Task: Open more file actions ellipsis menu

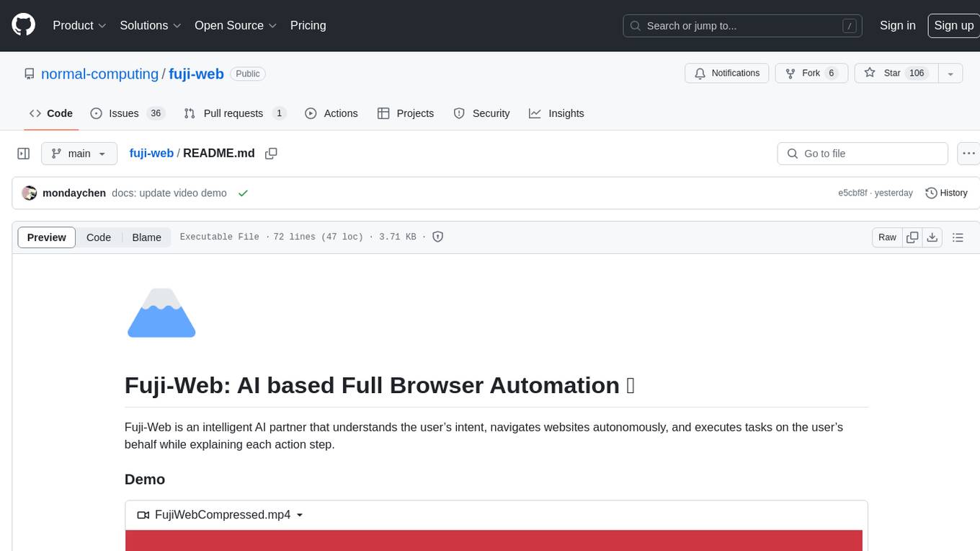Action: coord(968,154)
